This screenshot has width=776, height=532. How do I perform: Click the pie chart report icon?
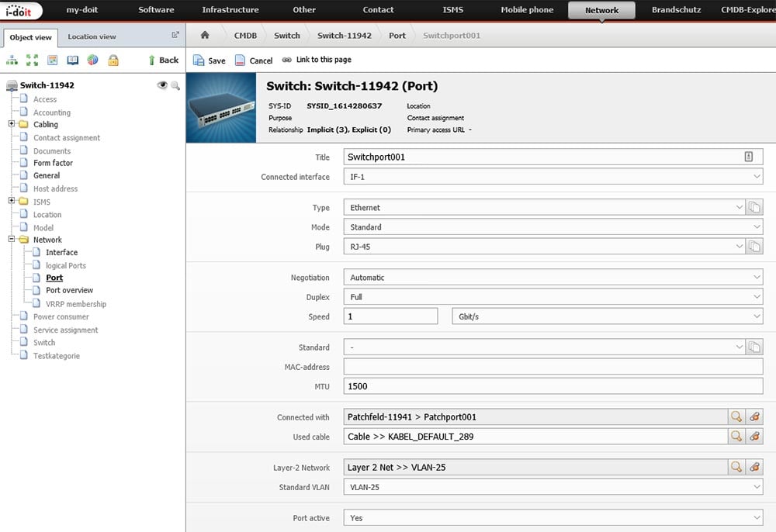(x=92, y=60)
